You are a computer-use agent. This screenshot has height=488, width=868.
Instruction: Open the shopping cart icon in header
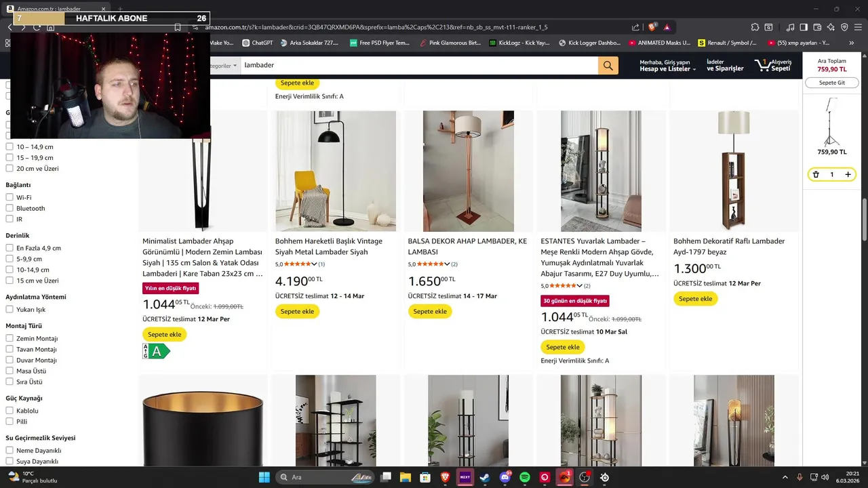coord(773,65)
